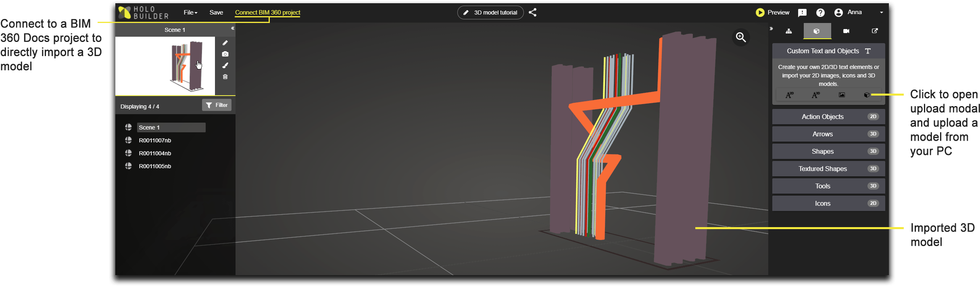The height and width of the screenshot is (286, 980).
Task: Add a 3D text element
Action: tap(815, 95)
